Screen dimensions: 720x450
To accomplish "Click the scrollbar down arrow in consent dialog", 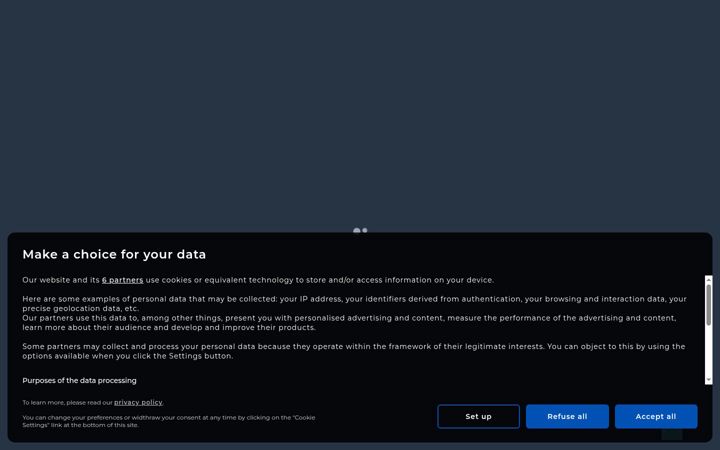I will tap(709, 380).
